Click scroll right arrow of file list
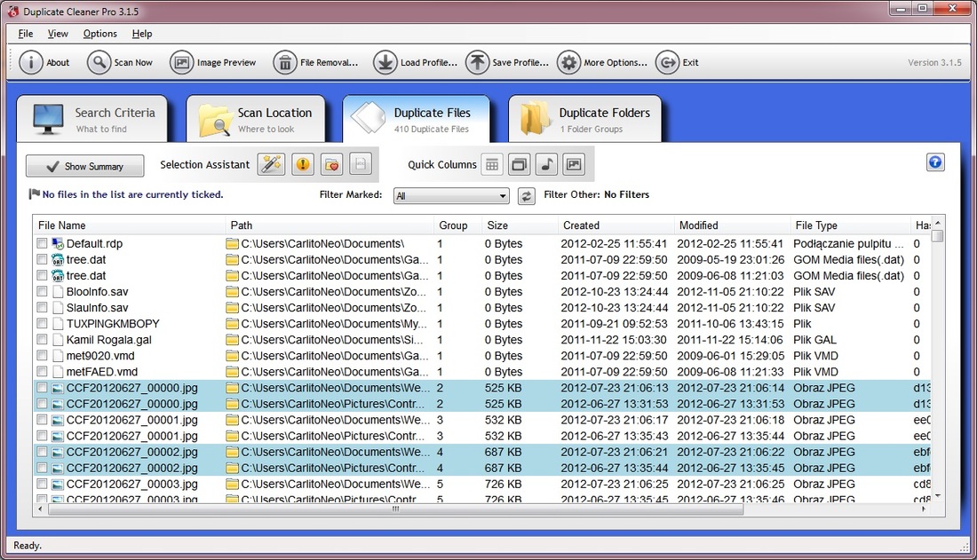Screen dimensions: 977x560 tap(924, 509)
